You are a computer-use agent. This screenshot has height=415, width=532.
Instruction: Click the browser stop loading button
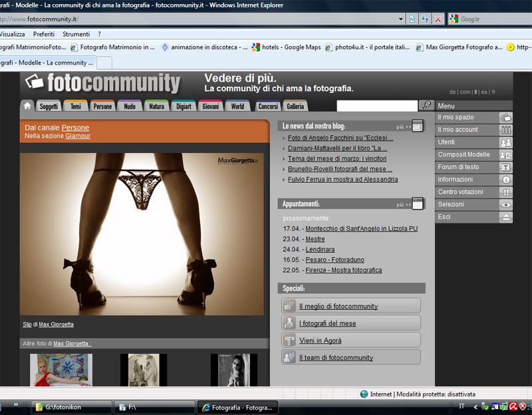(438, 19)
